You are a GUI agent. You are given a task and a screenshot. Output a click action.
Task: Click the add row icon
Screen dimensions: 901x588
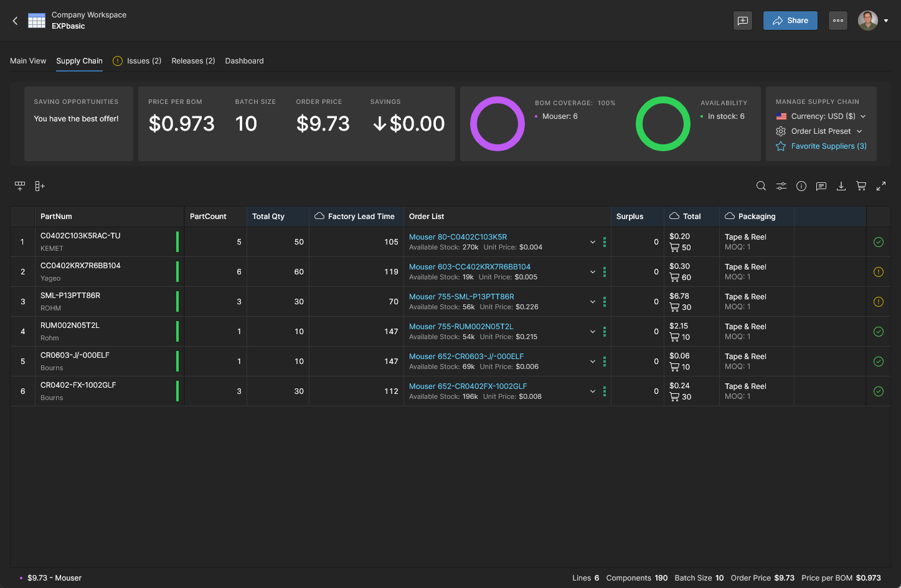20,186
